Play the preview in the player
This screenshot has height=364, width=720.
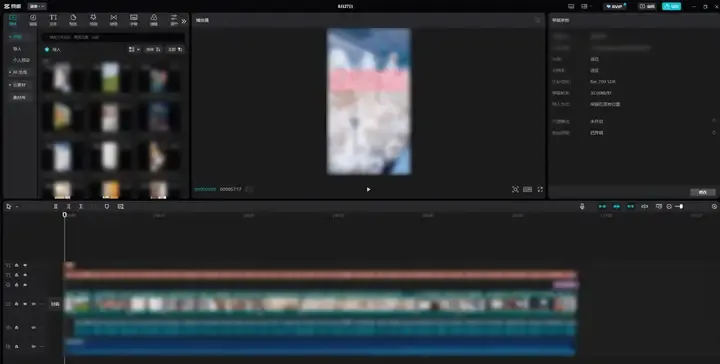click(x=368, y=189)
